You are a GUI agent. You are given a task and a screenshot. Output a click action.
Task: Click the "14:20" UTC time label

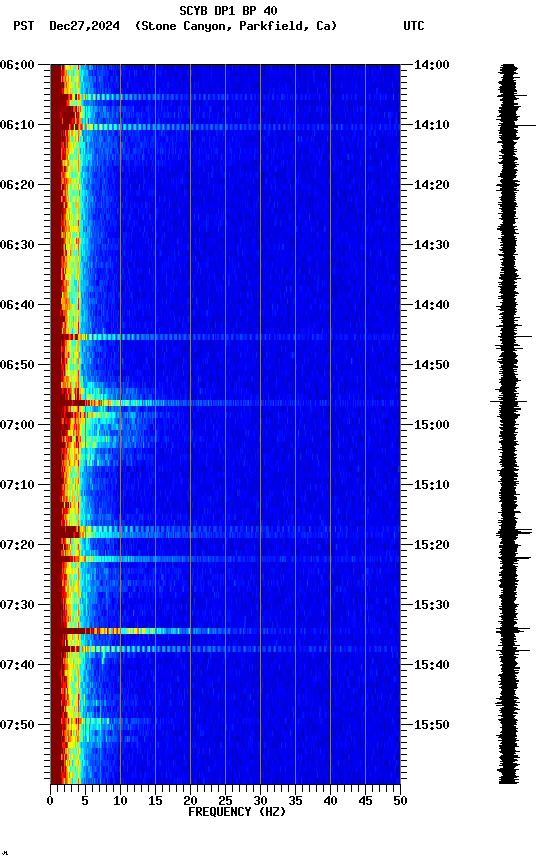pyautogui.click(x=432, y=185)
